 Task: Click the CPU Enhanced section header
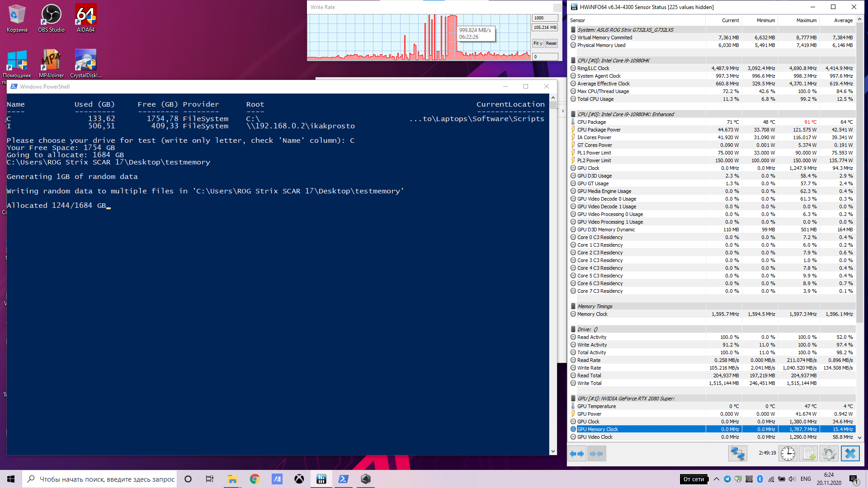[626, 114]
